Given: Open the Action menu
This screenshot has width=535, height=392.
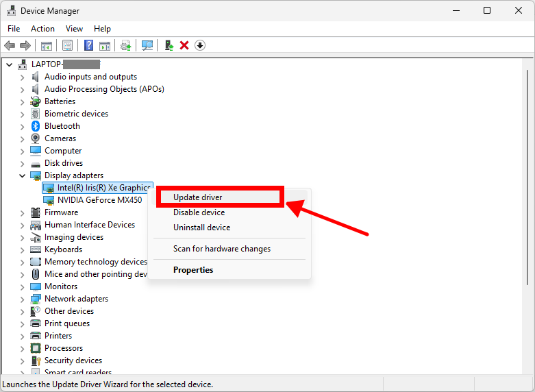Looking at the screenshot, I should 42,29.
